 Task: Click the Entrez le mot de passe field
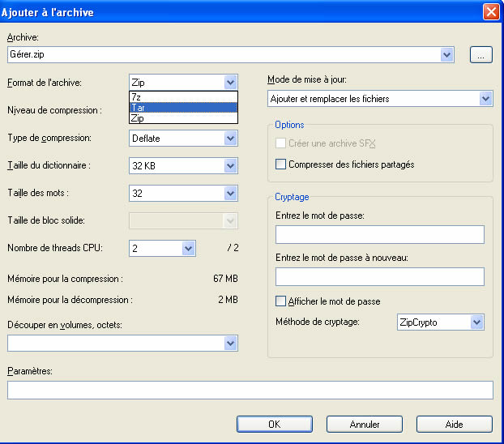click(x=379, y=235)
